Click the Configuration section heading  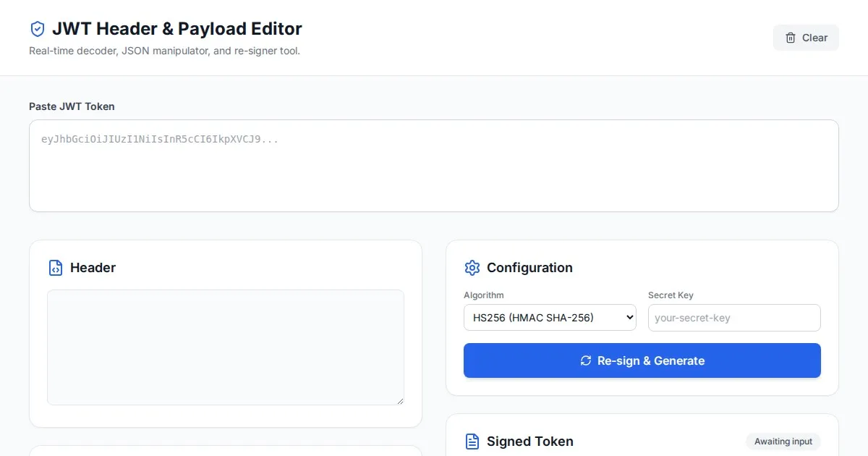click(x=529, y=268)
